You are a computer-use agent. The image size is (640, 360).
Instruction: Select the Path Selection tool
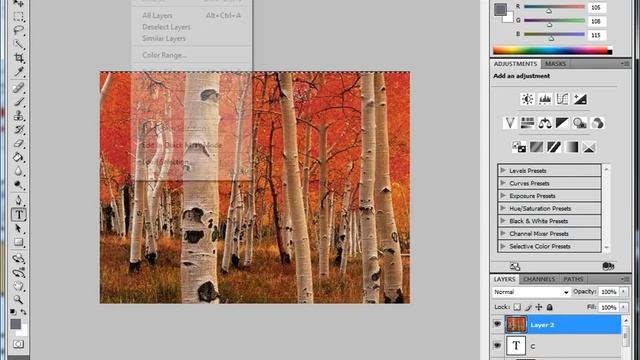[x=18, y=229]
